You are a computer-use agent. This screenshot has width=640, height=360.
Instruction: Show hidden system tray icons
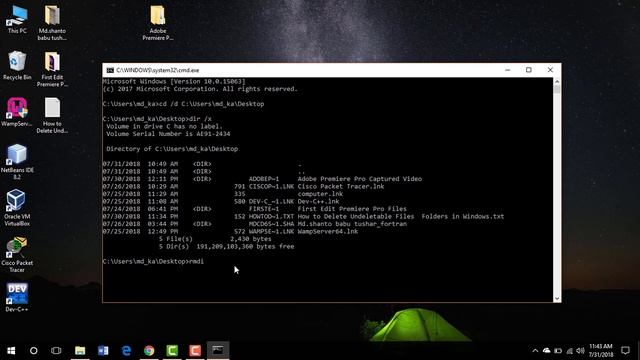535,351
